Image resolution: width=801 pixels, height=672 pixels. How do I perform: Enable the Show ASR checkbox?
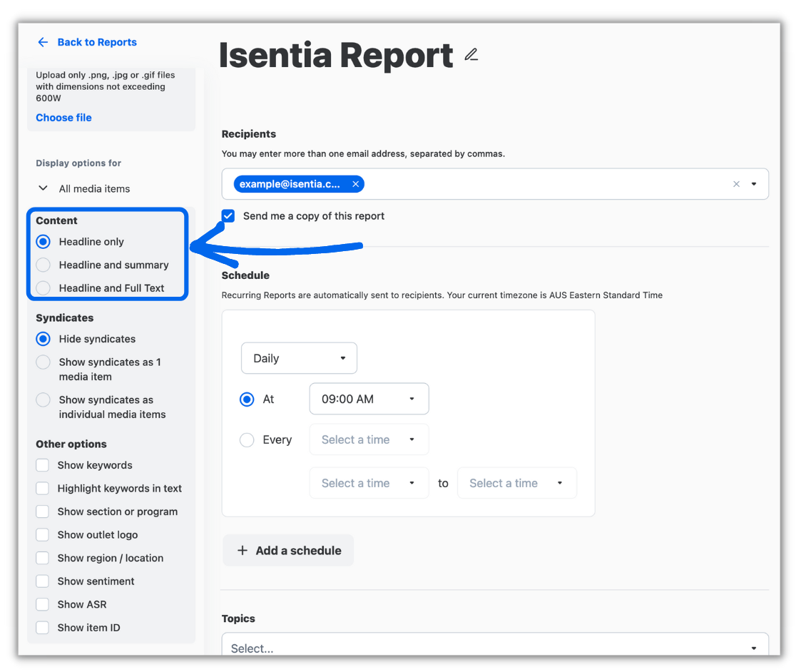click(42, 604)
